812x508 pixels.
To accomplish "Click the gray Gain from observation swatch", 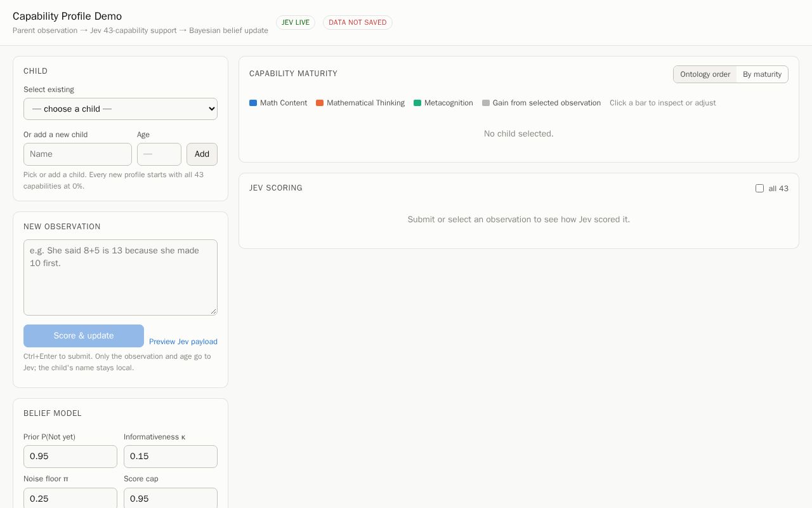I will (486, 103).
